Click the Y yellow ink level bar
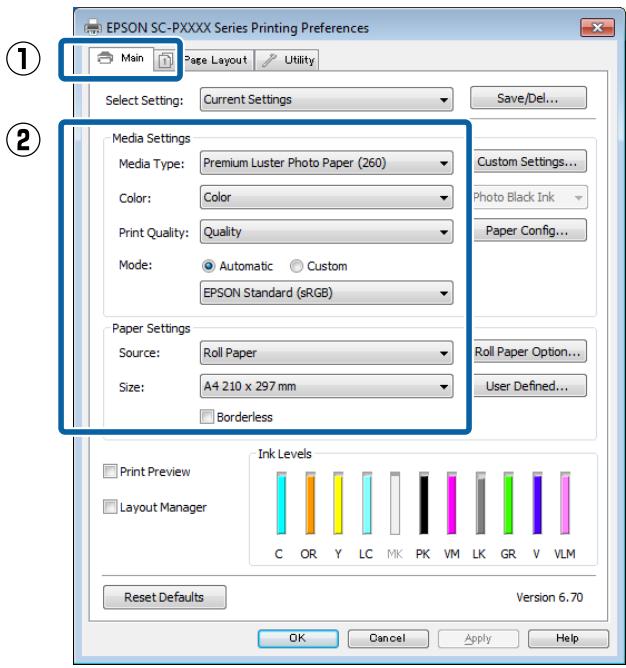 point(338,503)
